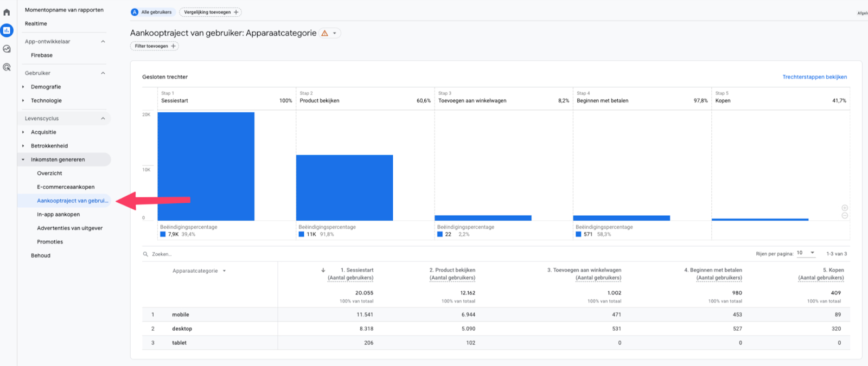The image size is (868, 366).
Task: Collapse the Levenscyclus section
Action: (103, 119)
